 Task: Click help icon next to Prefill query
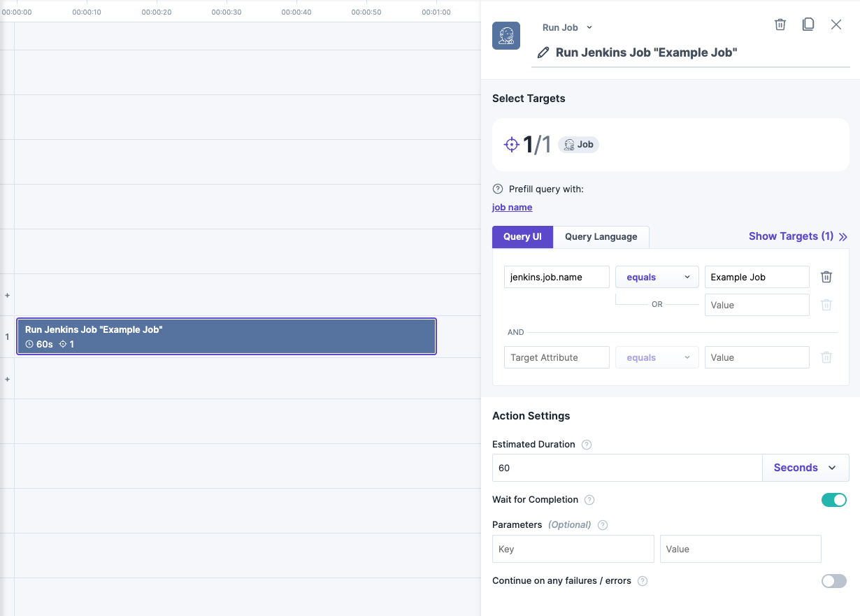(498, 189)
